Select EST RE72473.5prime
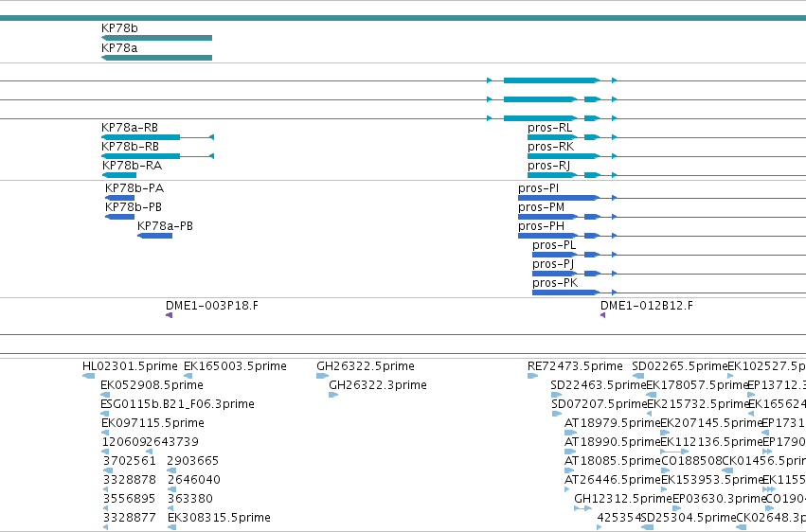The height and width of the screenshot is (532, 806). [x=532, y=376]
